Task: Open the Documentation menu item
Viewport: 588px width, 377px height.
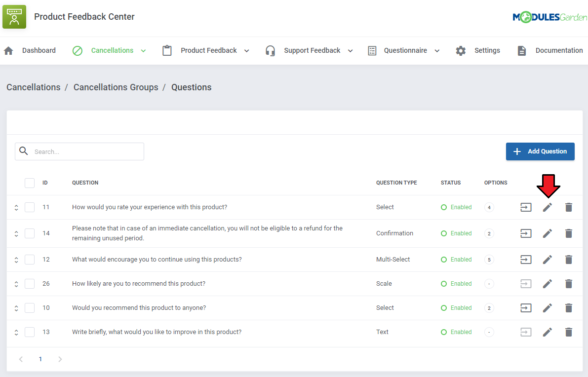Action: 559,51
